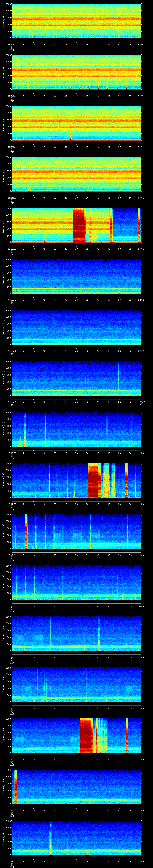This screenshot has width=153, height=868.
Task: Open the spectrogram panel starting at 0:06:00
Action: click(76, 736)
